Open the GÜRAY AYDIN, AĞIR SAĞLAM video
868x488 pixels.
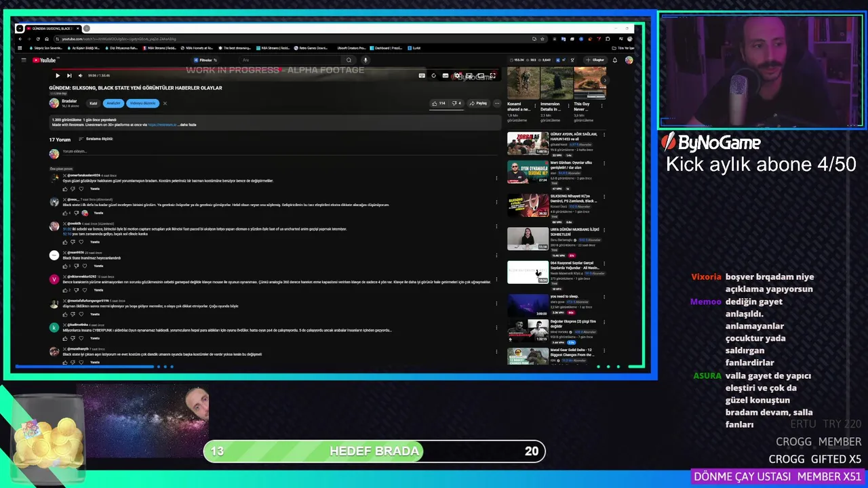(528, 143)
